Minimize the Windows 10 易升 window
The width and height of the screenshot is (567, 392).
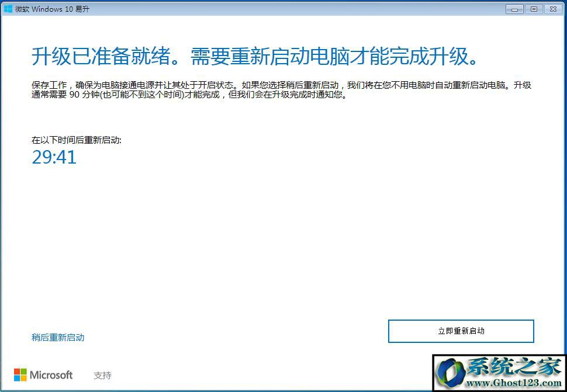coord(514,9)
